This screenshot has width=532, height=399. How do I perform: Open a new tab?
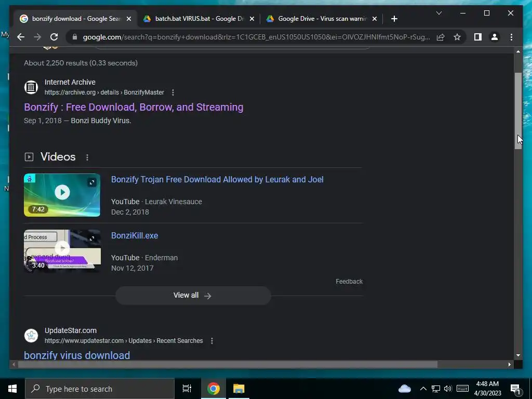[x=394, y=19]
